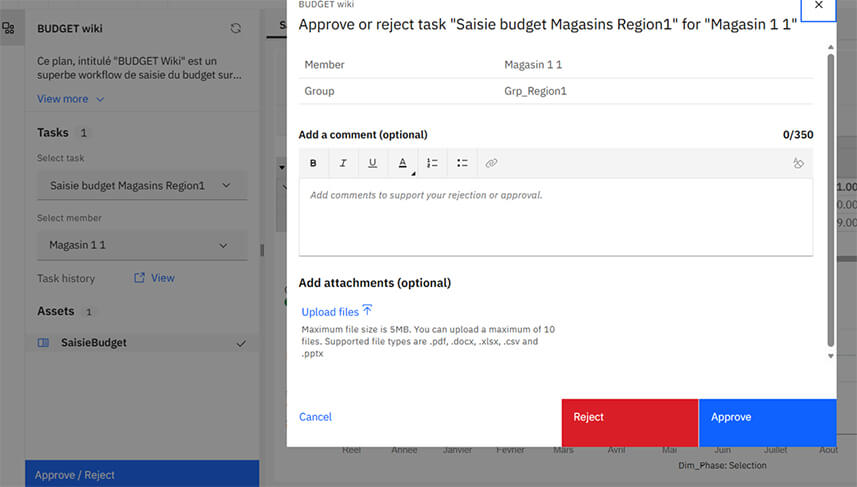
Task: Click inside the comment text area
Action: (555, 216)
